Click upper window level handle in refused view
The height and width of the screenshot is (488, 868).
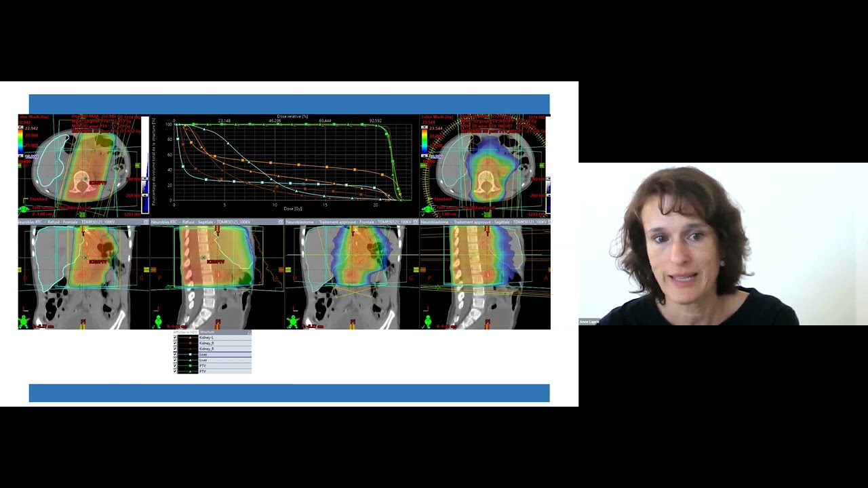pos(145,178)
